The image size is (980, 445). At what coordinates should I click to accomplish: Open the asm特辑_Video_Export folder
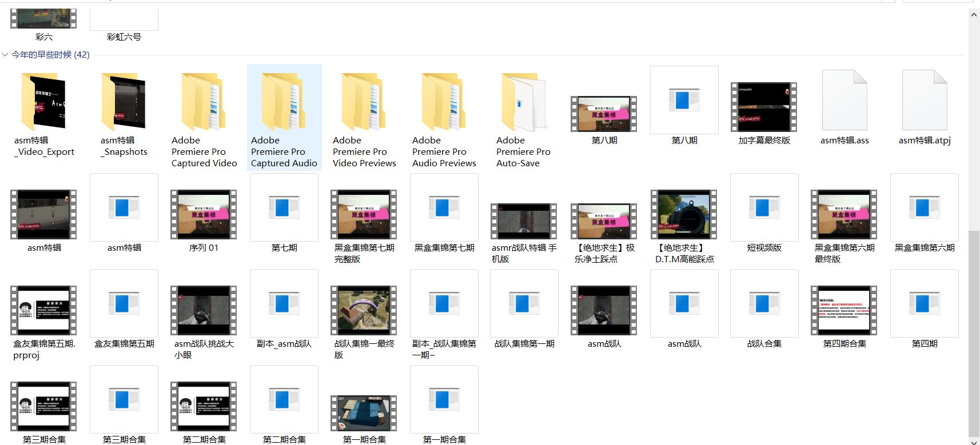pos(44,103)
